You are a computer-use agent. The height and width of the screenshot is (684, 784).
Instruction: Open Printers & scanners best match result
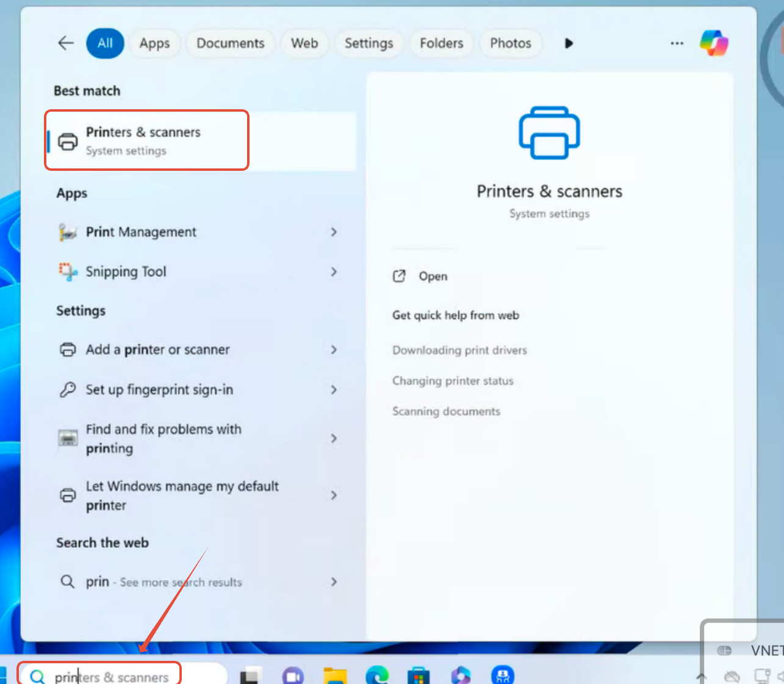[201, 141]
